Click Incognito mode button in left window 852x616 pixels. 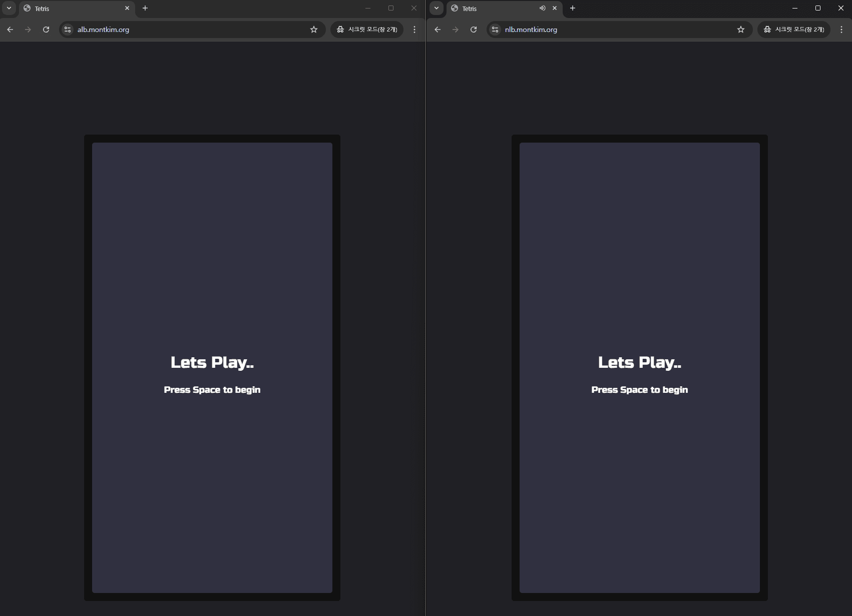click(x=367, y=30)
